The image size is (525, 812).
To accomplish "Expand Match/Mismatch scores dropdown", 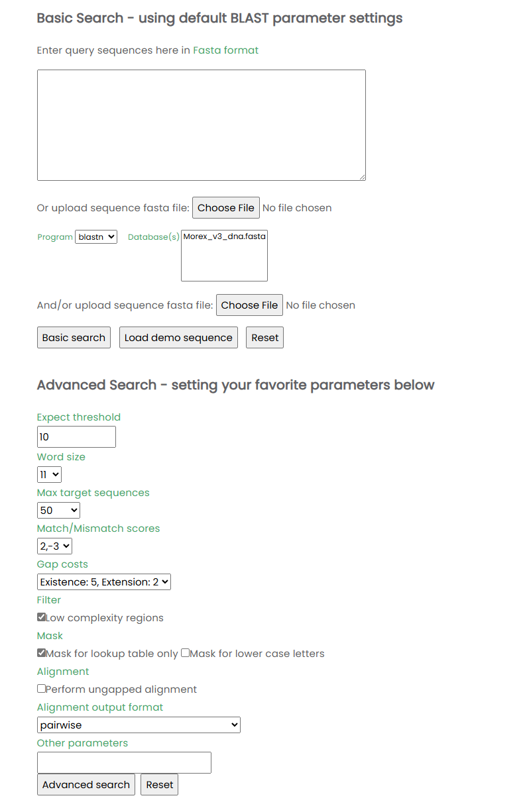I will (x=54, y=546).
